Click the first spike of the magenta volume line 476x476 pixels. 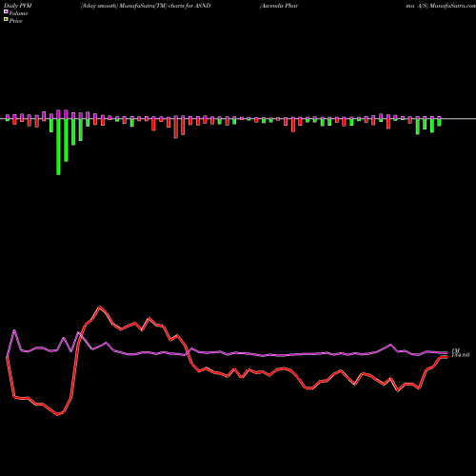(x=14, y=330)
